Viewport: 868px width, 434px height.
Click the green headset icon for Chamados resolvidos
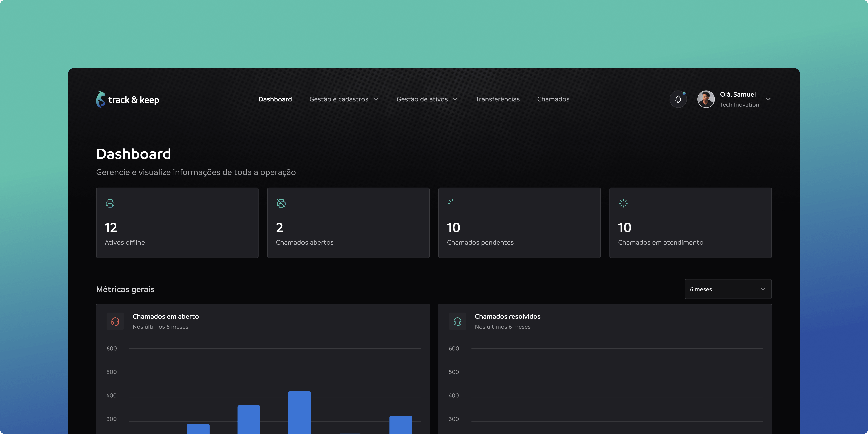[457, 321]
